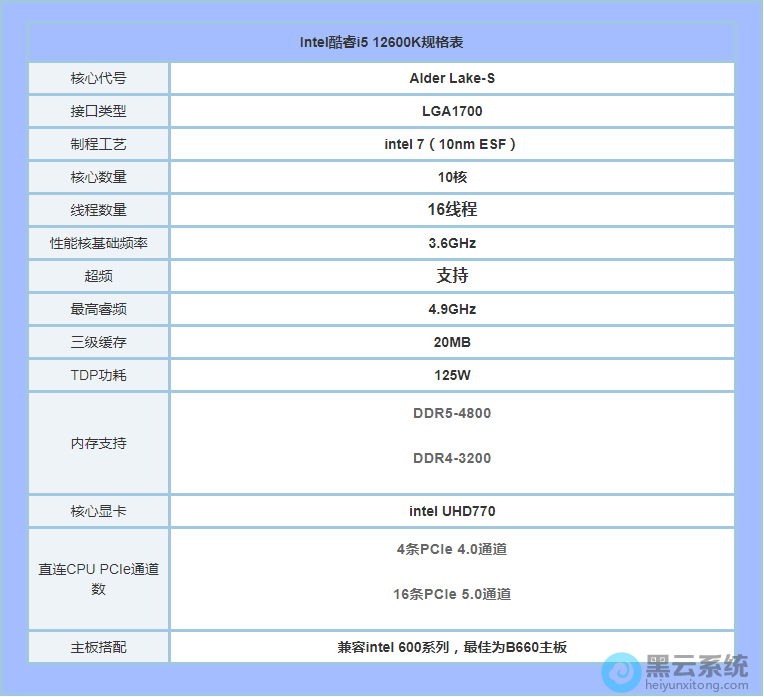Select the Alder Lake-S cell
The height and width of the screenshot is (697, 764).
pos(452,78)
